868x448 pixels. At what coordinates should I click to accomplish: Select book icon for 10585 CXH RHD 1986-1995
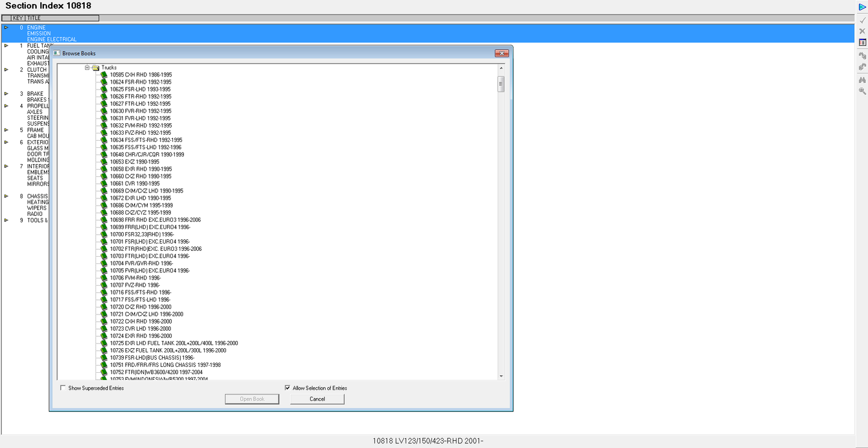tap(104, 75)
